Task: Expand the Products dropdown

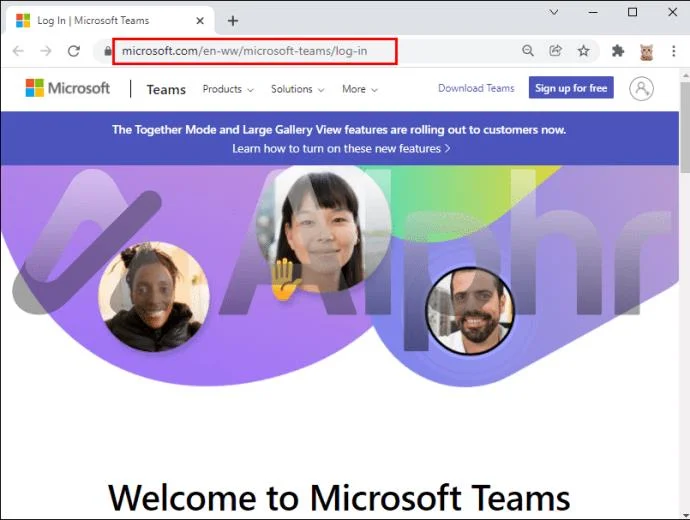Action: pos(228,89)
